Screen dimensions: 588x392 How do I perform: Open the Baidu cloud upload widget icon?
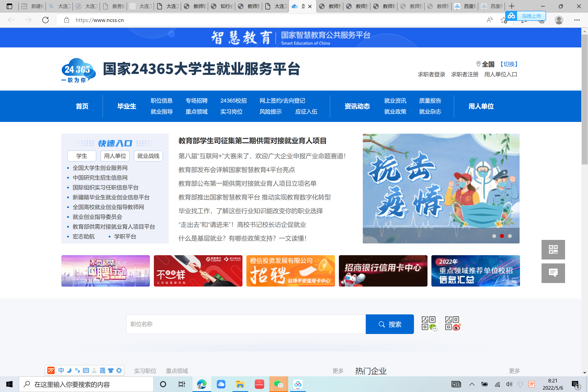point(512,16)
